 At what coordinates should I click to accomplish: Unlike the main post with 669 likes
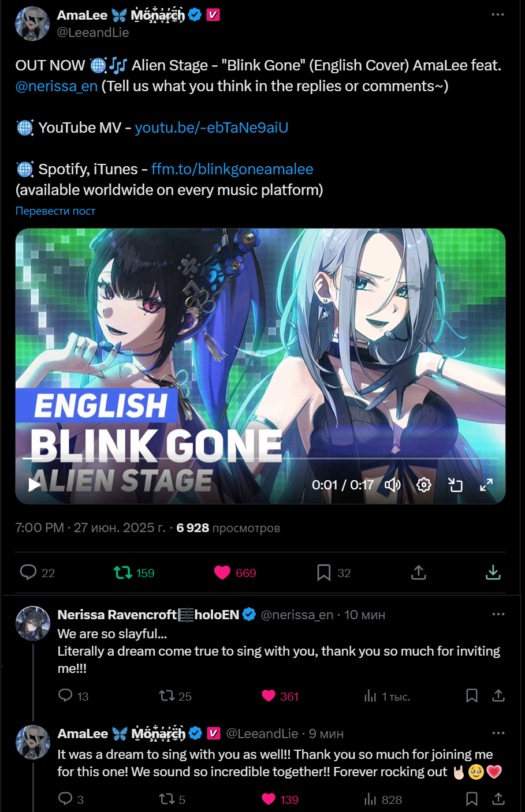tap(234, 572)
